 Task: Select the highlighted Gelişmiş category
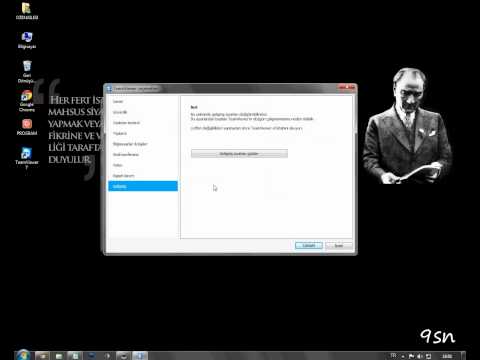(x=143, y=186)
